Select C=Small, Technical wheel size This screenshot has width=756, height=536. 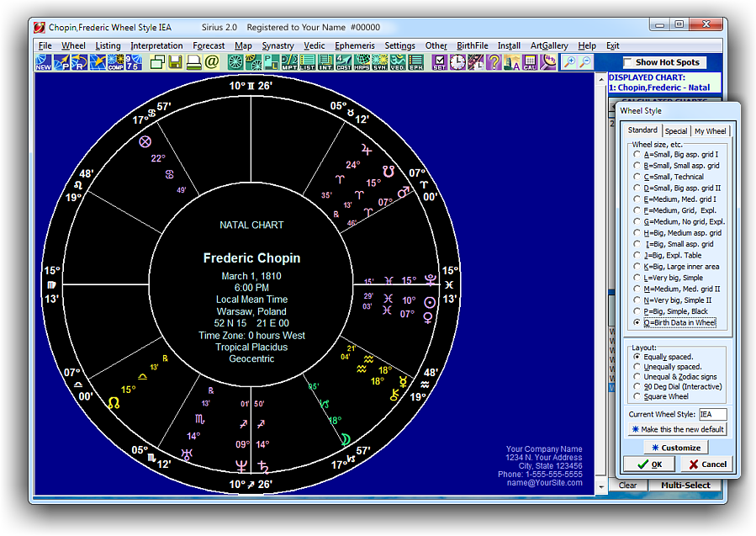(637, 177)
